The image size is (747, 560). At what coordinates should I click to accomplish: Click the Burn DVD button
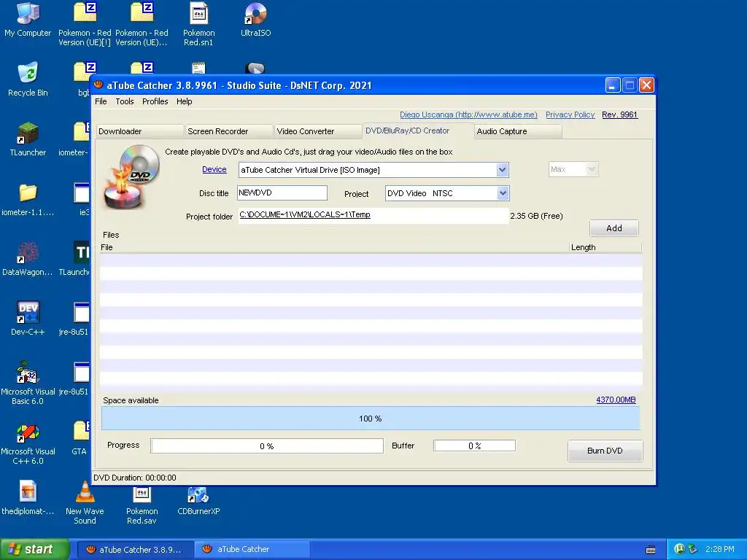(605, 451)
